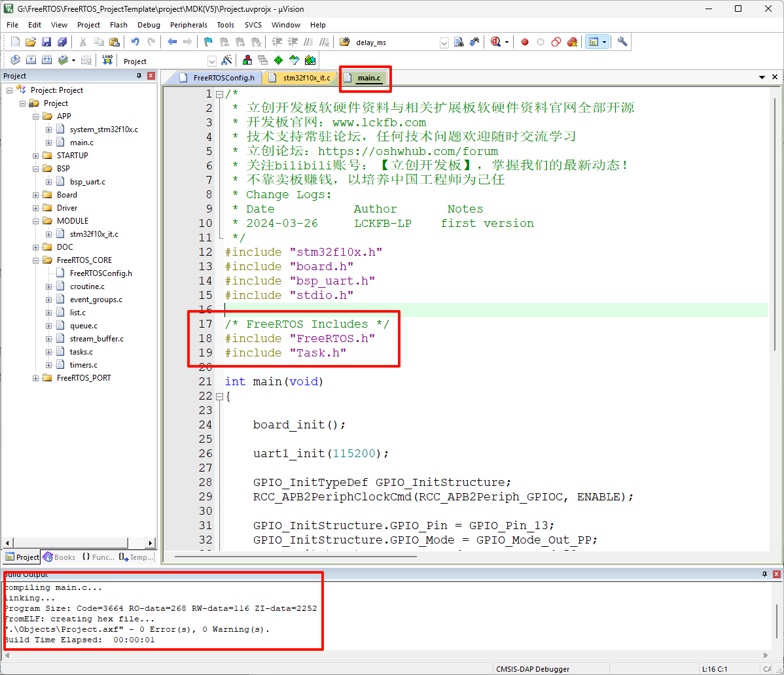Expand the Board folder
Screen dimensions: 784x675
point(35,195)
